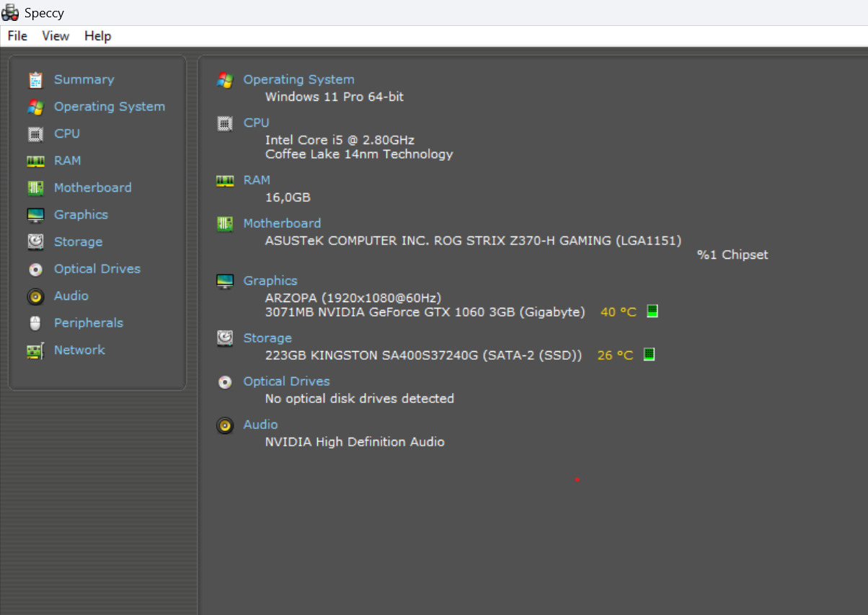Image resolution: width=868 pixels, height=615 pixels.
Task: Click 'NVIDIA High Definition Audio' text
Action: (355, 442)
